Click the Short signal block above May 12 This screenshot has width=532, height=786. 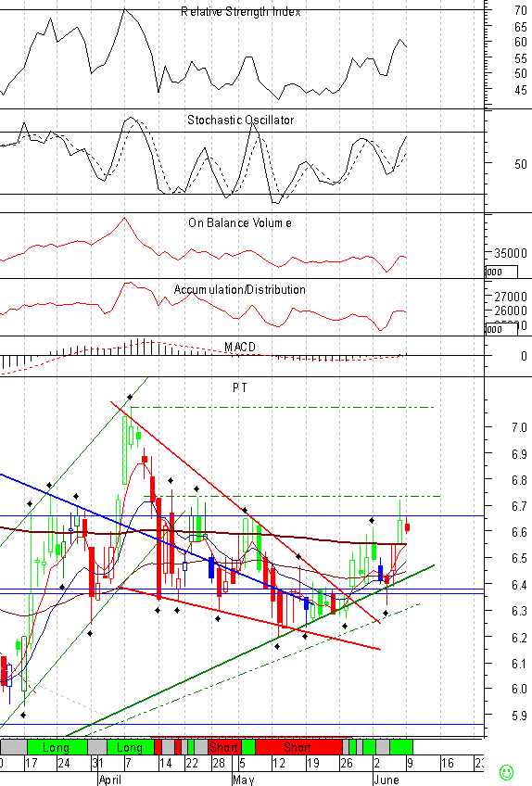coord(298,747)
